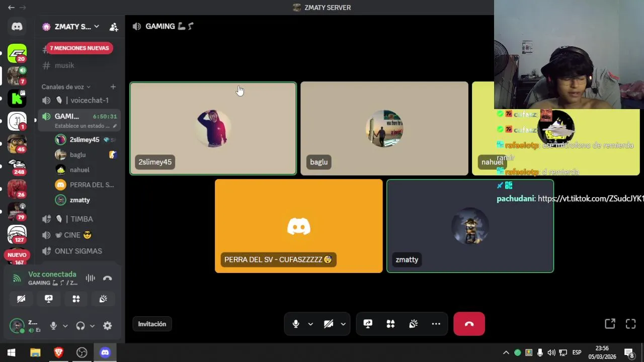This screenshot has height=362, width=644.
Task: Click 7 MENCIONES NUEVAS pill
Action: pos(79,48)
